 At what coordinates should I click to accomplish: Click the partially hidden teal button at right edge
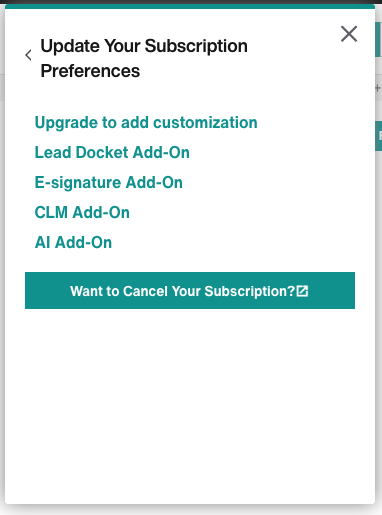379,136
